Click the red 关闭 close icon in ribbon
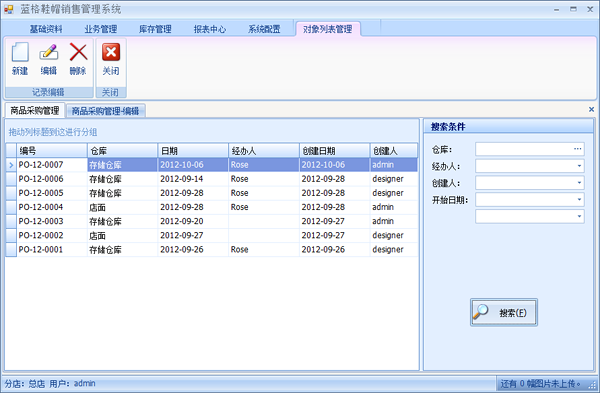 tap(111, 52)
